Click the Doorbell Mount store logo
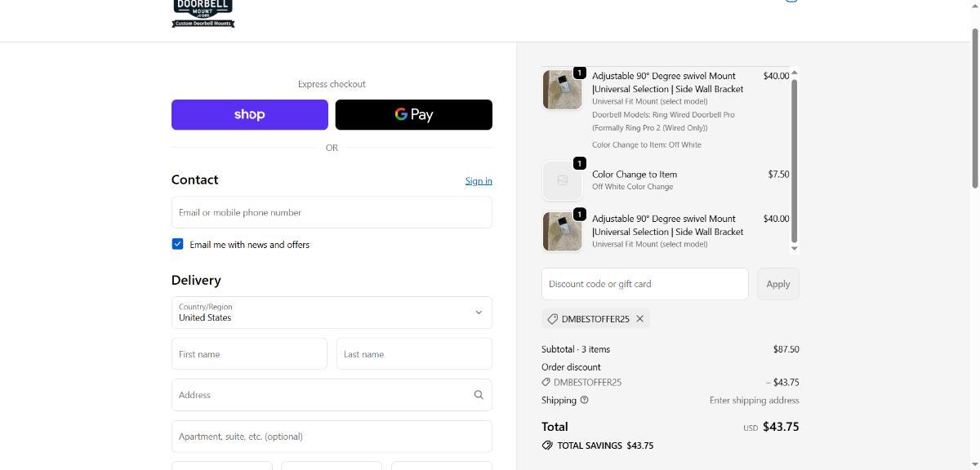The image size is (980, 470). tap(203, 13)
